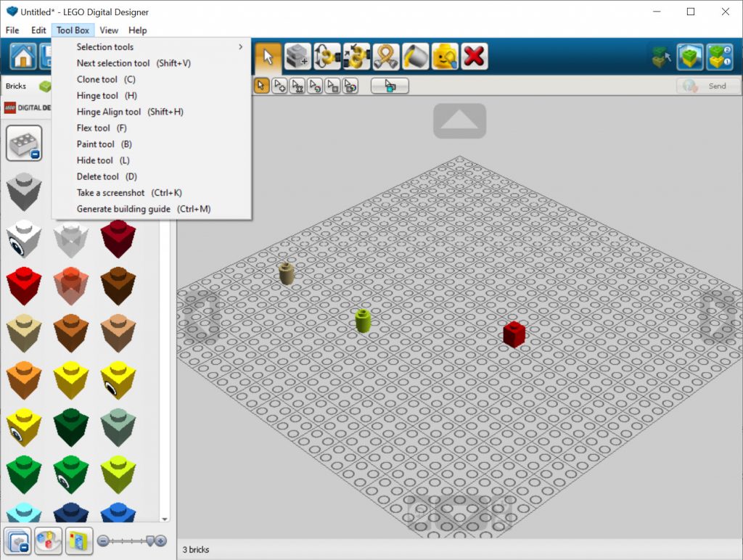Pick the bright red 1x1 brick in the palette
The width and height of the screenshot is (743, 560).
point(24,286)
